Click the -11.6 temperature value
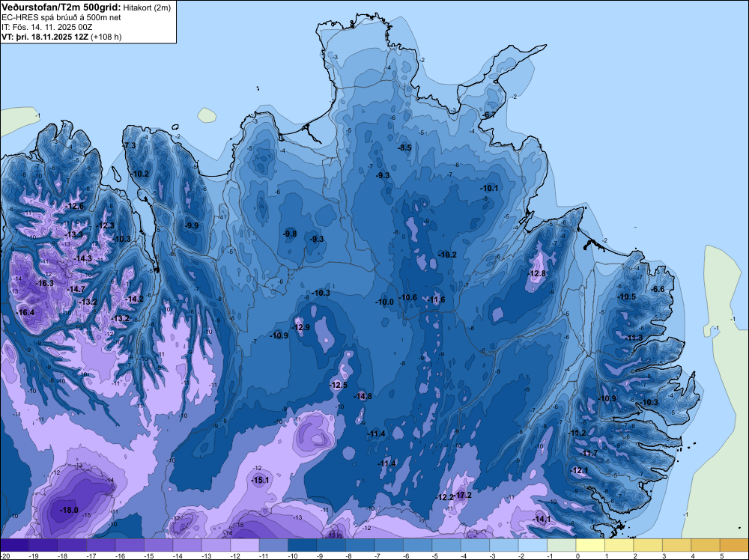This screenshot has height=560, width=749. coord(436,299)
